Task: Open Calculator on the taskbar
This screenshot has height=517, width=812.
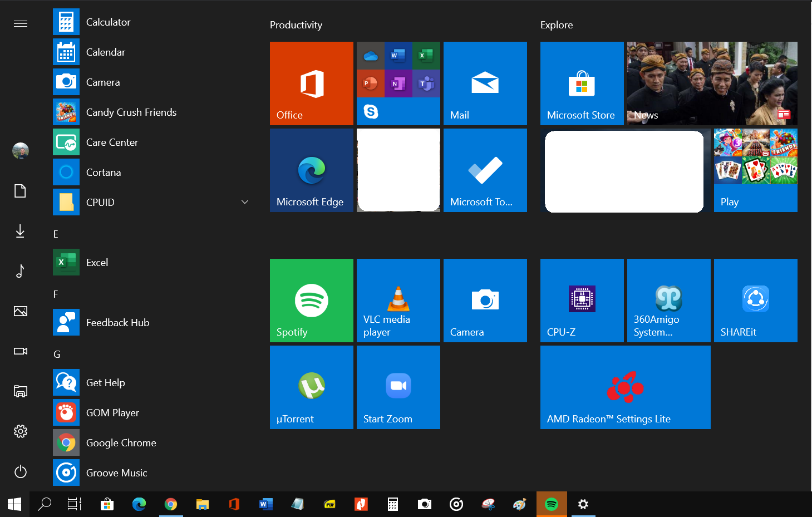Action: point(393,504)
